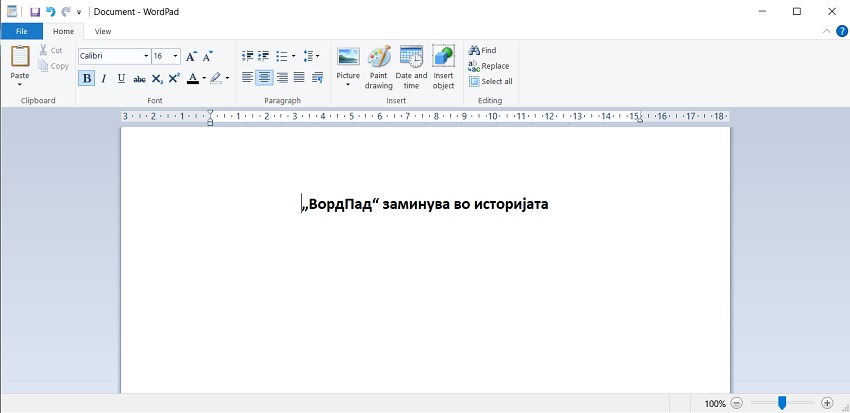This screenshot has height=413, width=850.
Task: Open WordPad Help question mark icon
Action: 842,31
